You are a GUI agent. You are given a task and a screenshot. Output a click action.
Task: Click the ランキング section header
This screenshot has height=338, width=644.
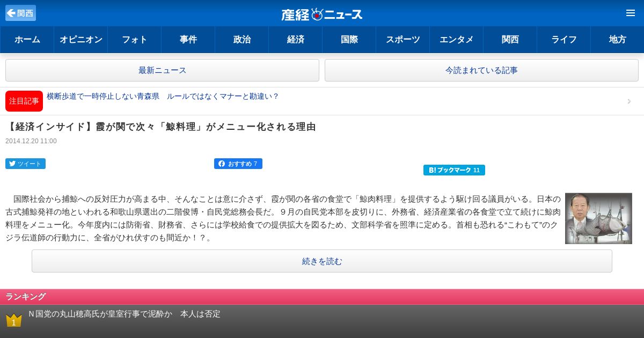[x=322, y=297]
